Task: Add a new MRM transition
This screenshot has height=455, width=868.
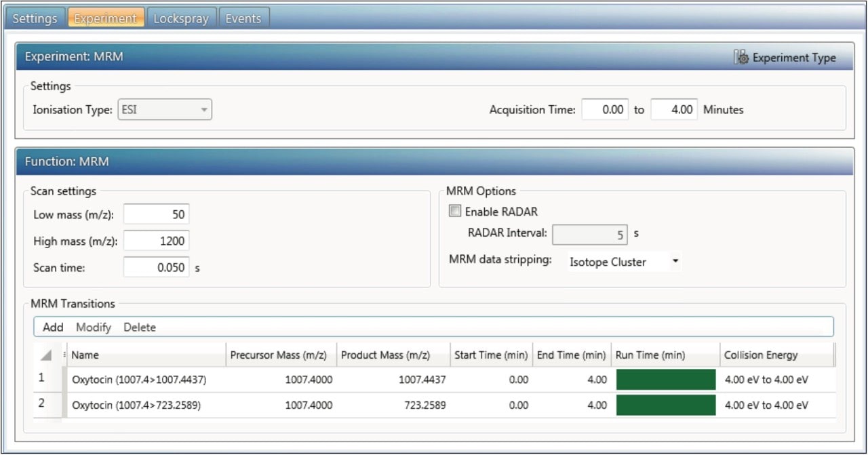Action: click(x=52, y=327)
